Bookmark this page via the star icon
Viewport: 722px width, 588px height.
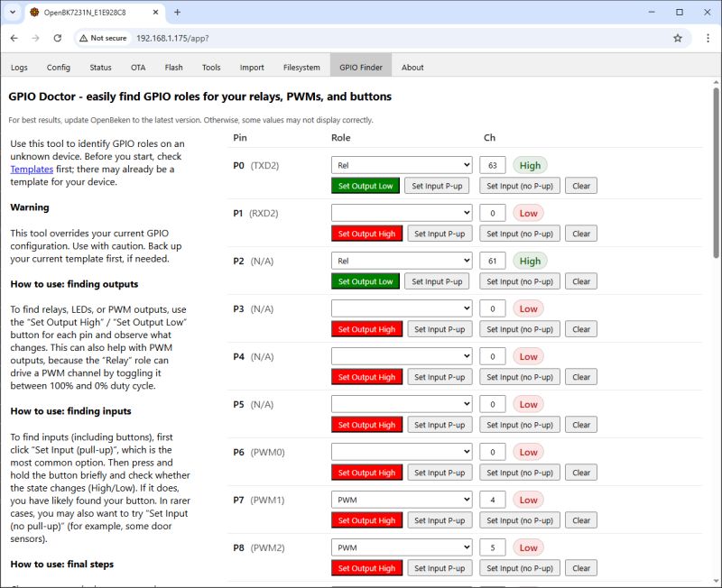click(678, 40)
